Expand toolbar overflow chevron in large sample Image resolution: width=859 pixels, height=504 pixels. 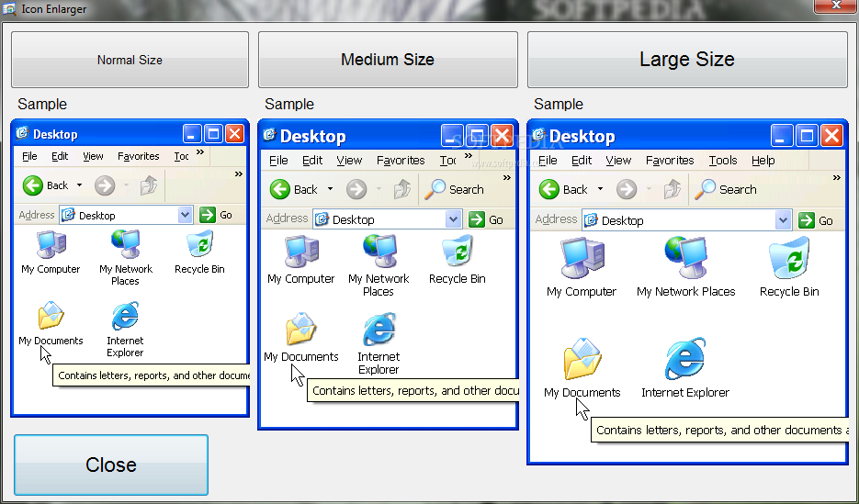click(837, 178)
